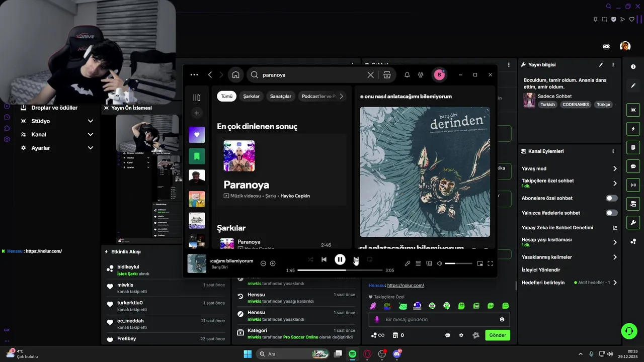This screenshot has height=362, width=644.
Task: Open emote picker in chat input
Action: (x=502, y=319)
